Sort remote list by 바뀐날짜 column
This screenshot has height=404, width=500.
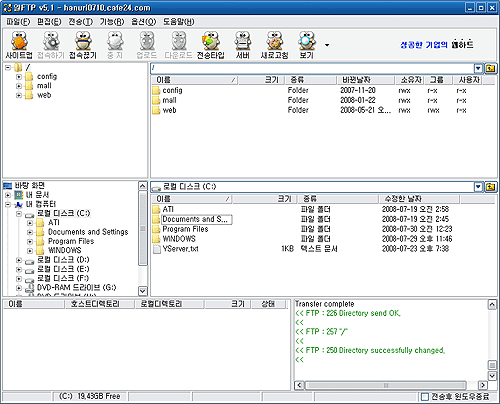(366, 80)
